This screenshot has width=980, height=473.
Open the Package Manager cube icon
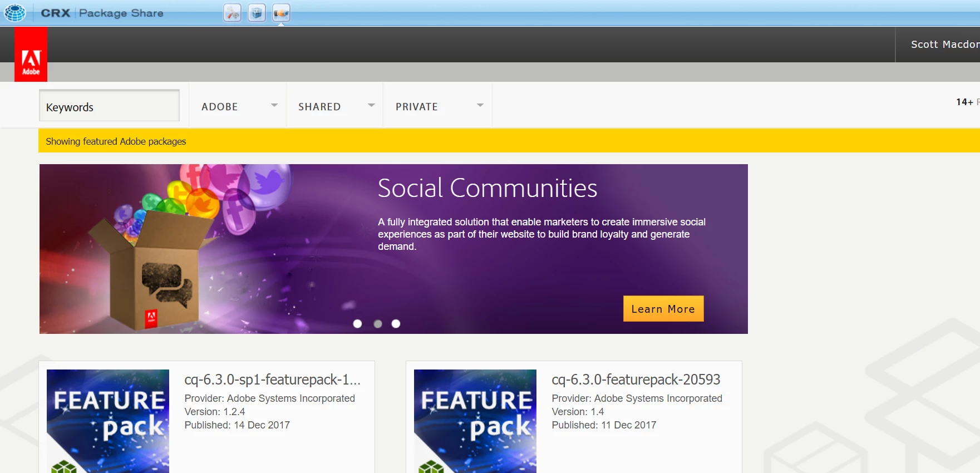257,13
